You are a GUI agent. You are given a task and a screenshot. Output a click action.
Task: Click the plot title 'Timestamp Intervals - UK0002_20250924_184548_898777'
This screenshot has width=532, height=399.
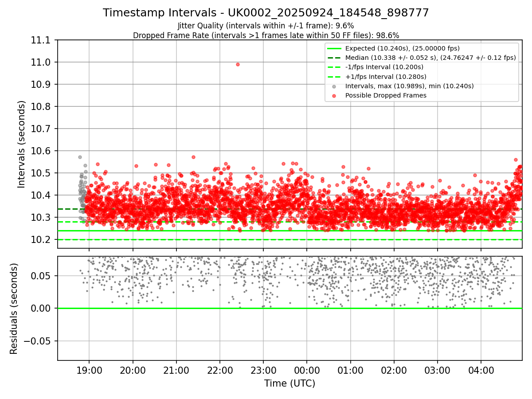pyautogui.click(x=266, y=13)
